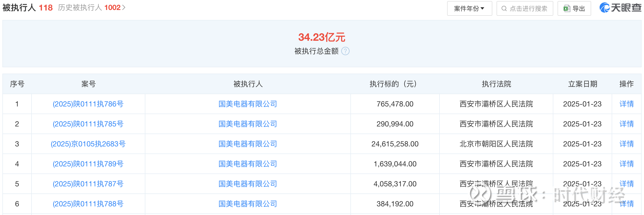Open case (2025)陕0111执789号
Viewport: 644px width, 215px height.
click(x=88, y=164)
